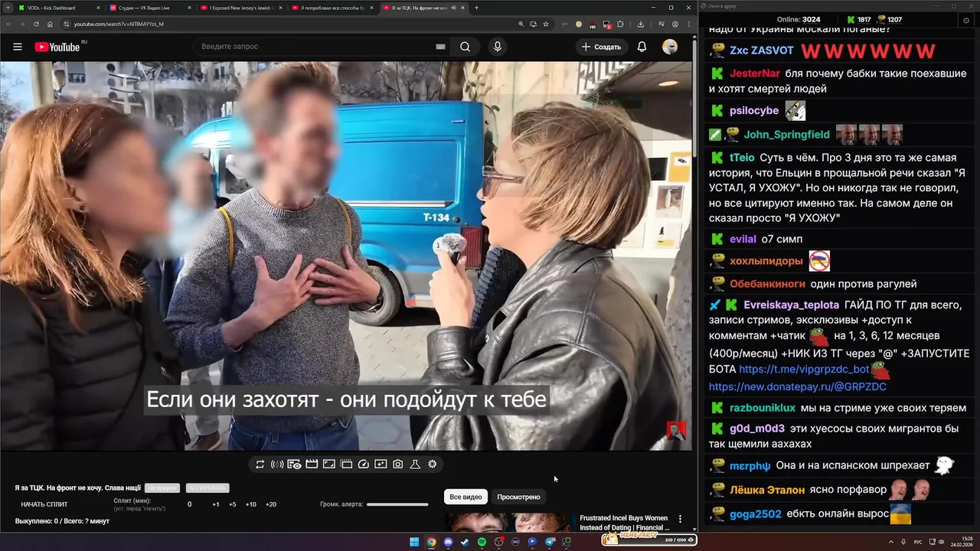Open YouTube hamburger guide menu
This screenshot has height=551, width=980.
(x=18, y=47)
